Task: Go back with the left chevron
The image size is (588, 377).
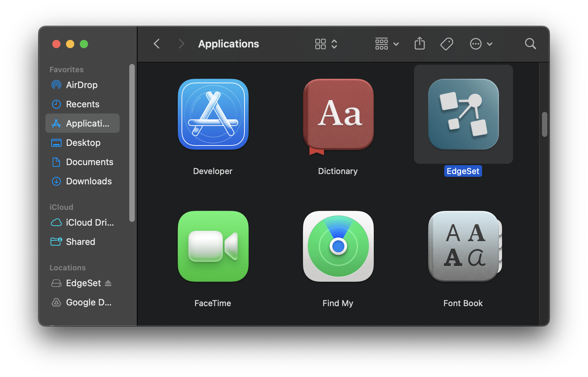Action: [157, 44]
